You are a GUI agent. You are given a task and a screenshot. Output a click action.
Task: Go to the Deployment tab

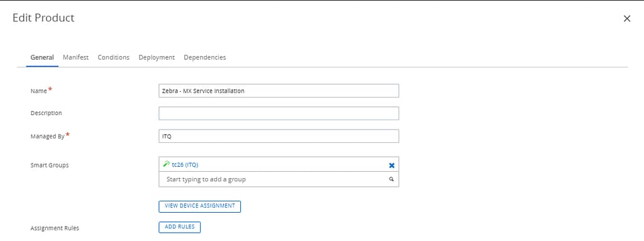click(x=157, y=57)
